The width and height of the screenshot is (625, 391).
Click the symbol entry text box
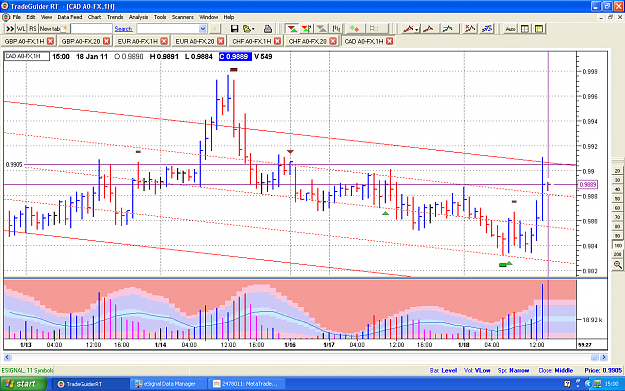pos(91,29)
